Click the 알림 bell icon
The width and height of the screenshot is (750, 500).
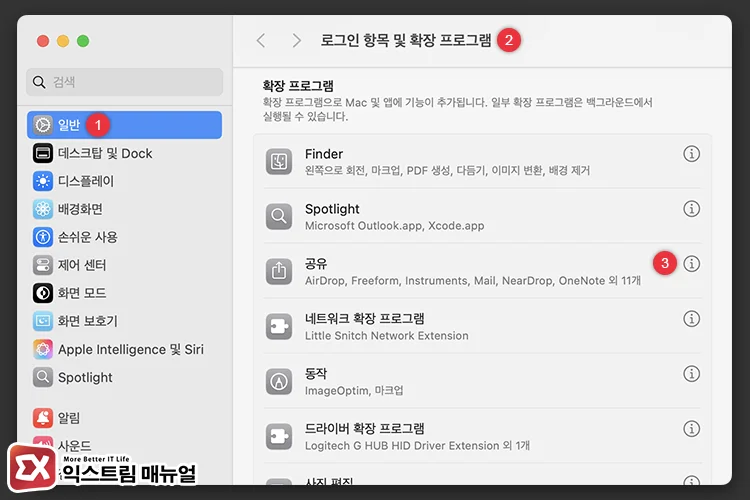pos(43,418)
